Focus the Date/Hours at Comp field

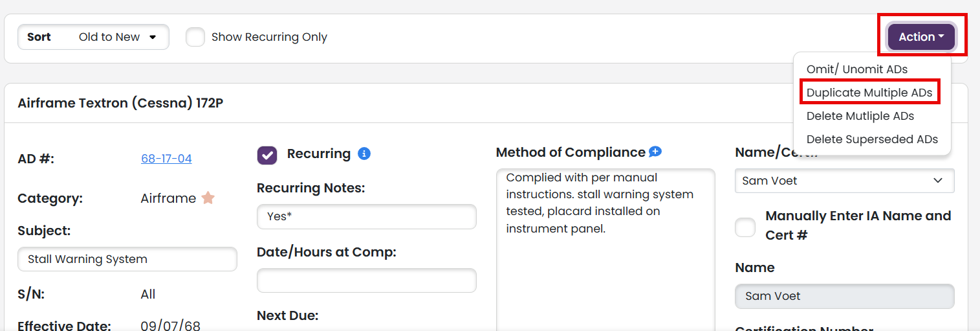367,280
